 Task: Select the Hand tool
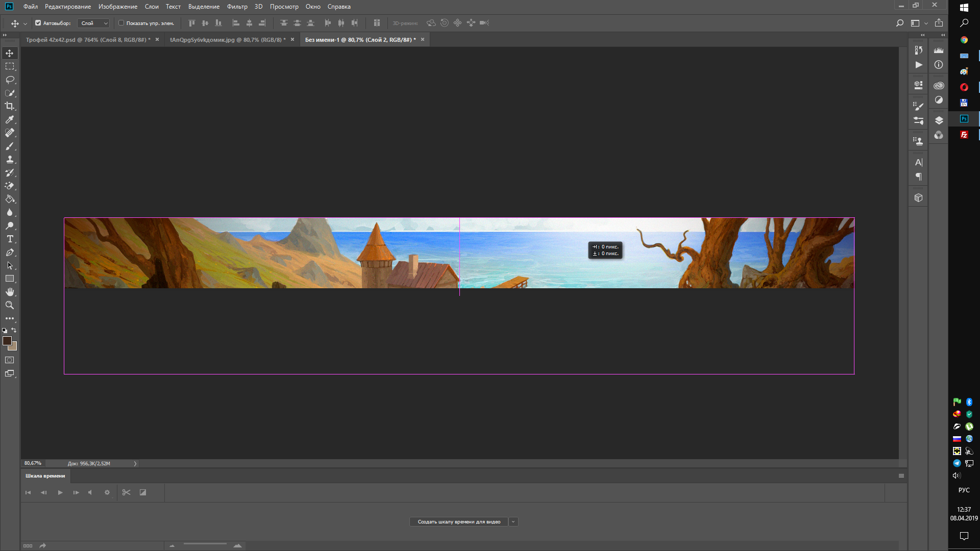click(10, 292)
